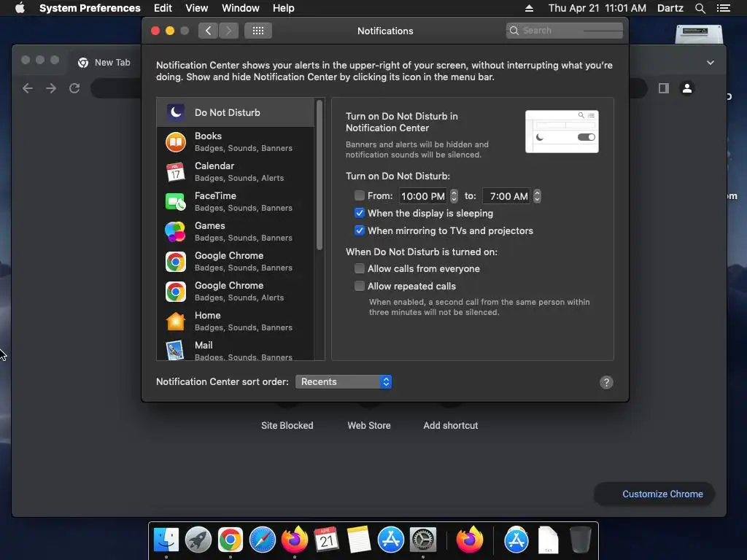This screenshot has width=747, height=560.
Task: Open the Notes icon in the Dock
Action: [359, 540]
